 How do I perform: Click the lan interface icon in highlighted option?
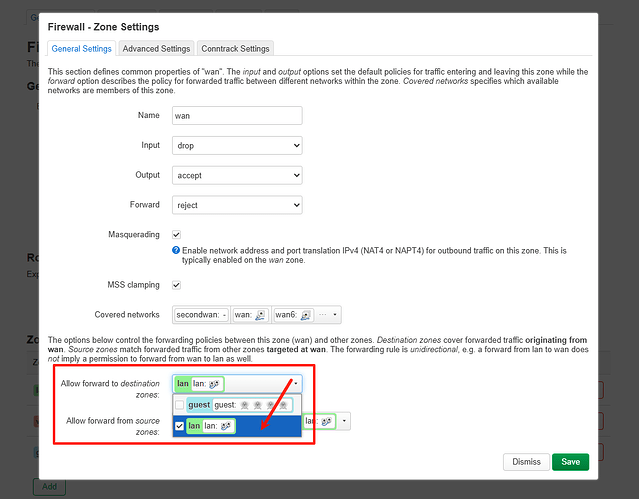[x=227, y=426]
